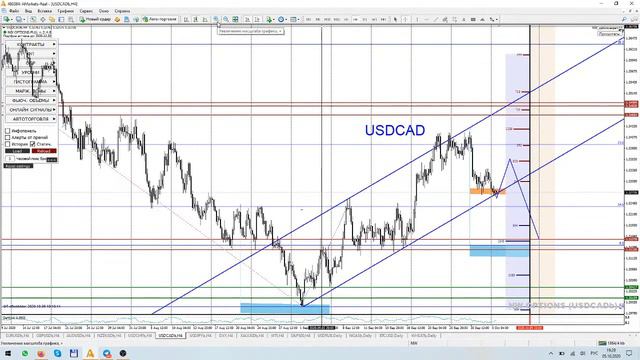Click the Reset settings button
This screenshot has width=640, height=360.
pyautogui.click(x=18, y=166)
